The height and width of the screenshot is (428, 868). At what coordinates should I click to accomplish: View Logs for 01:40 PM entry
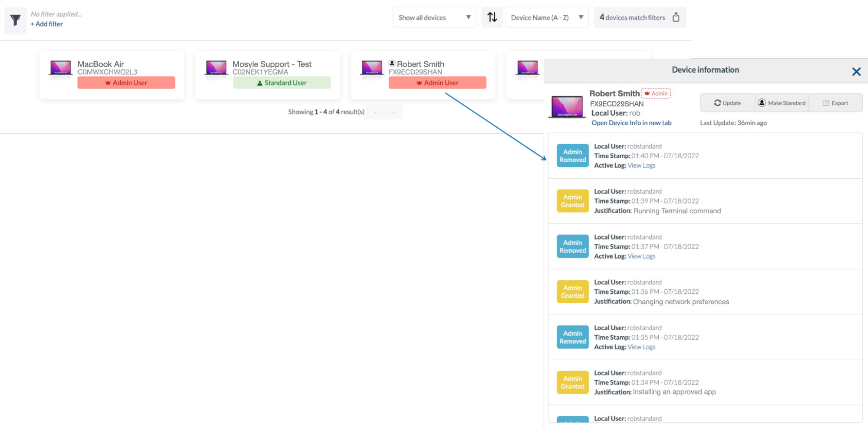(x=641, y=166)
